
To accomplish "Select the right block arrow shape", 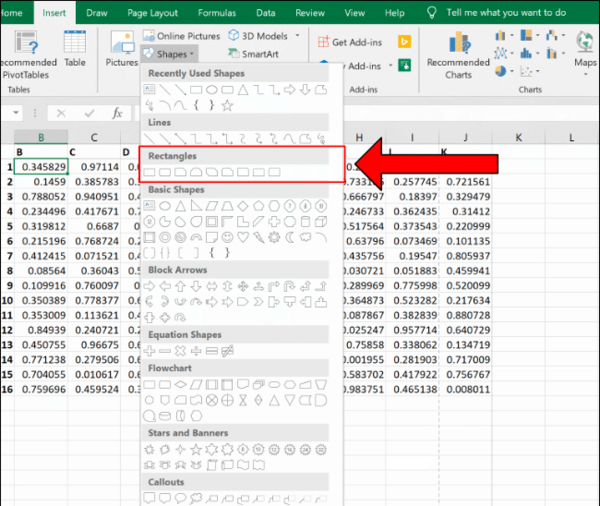I will pos(149,286).
